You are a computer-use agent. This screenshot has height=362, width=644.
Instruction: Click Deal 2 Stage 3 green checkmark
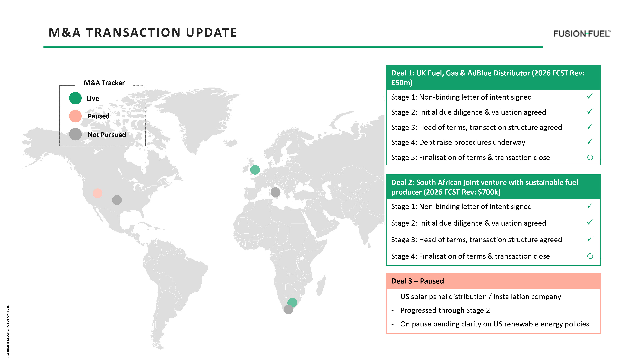pyautogui.click(x=590, y=239)
